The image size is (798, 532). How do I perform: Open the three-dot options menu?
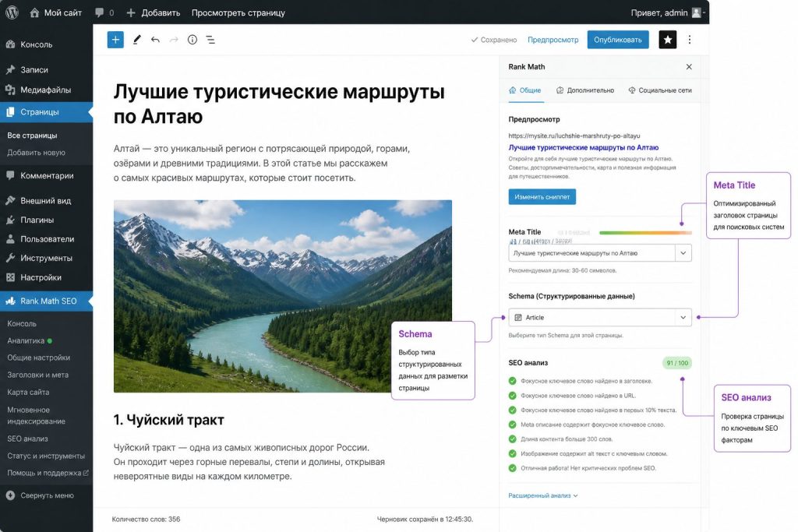[x=690, y=40]
